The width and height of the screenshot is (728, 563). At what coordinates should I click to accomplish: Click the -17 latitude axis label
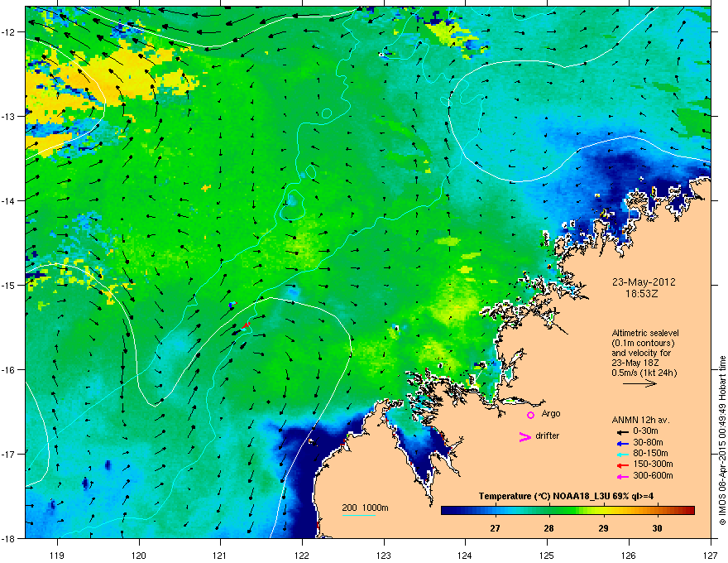click(x=9, y=455)
